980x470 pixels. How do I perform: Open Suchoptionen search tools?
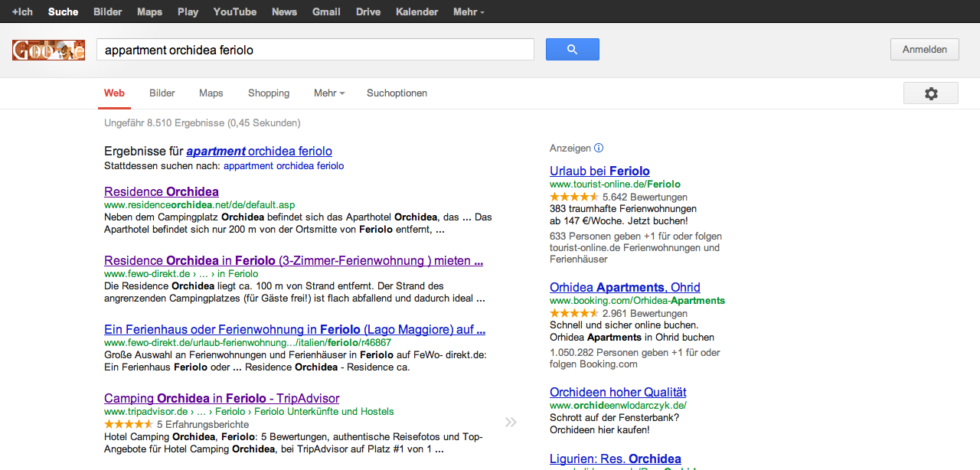coord(397,93)
